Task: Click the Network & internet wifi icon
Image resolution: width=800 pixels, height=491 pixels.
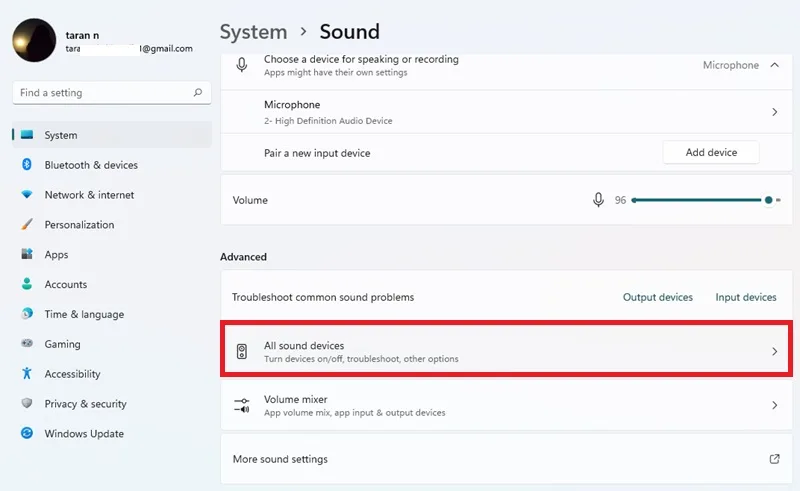Action: [x=27, y=194]
